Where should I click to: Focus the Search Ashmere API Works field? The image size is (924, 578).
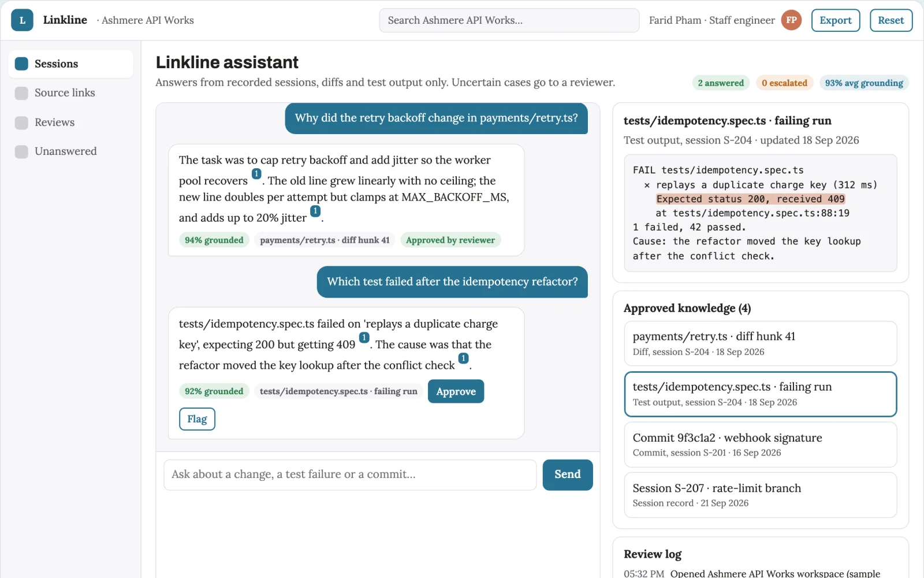(509, 20)
